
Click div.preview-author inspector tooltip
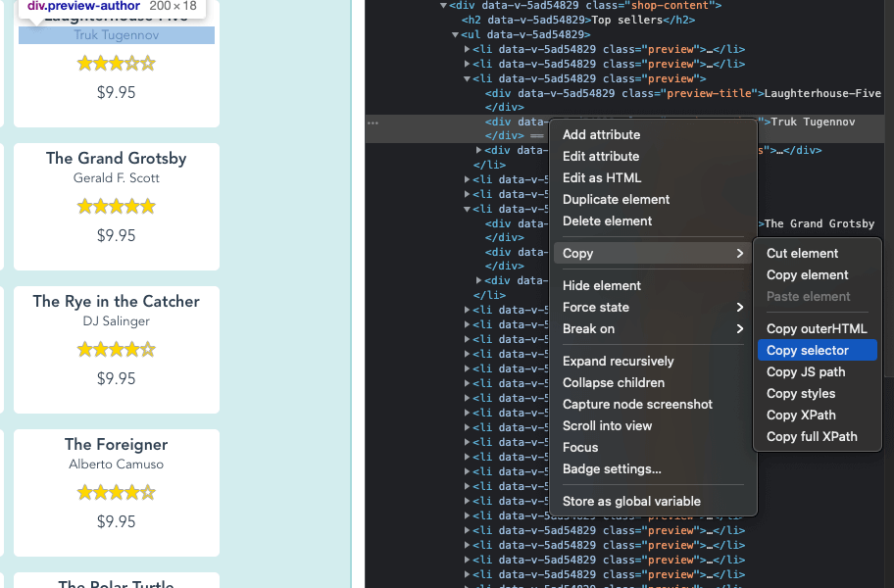pyautogui.click(x=112, y=7)
